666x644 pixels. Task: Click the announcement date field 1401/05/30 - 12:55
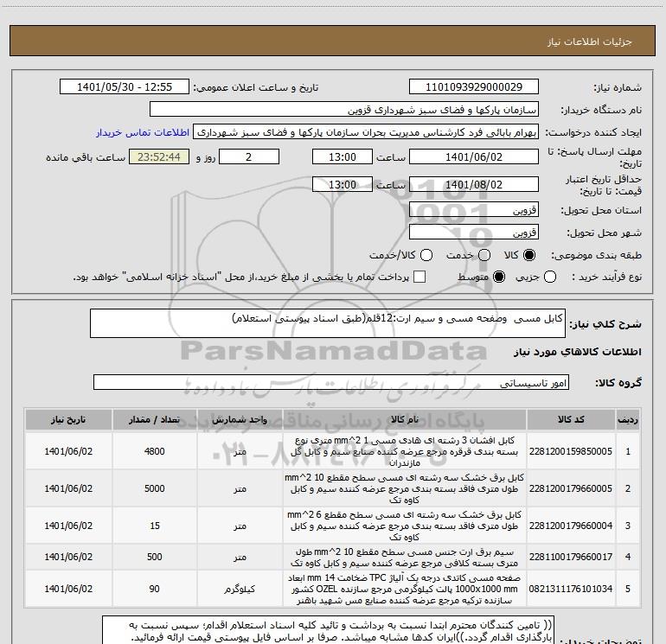pyautogui.click(x=125, y=87)
